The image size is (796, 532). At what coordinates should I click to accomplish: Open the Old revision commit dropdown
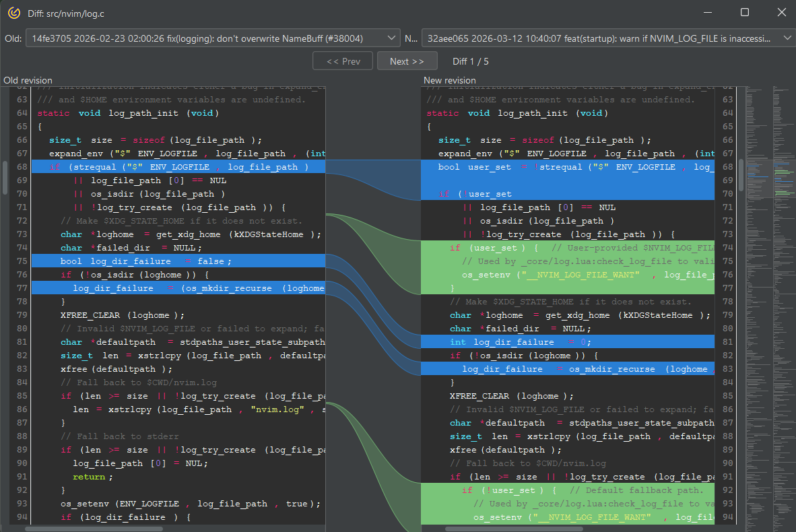pyautogui.click(x=213, y=38)
